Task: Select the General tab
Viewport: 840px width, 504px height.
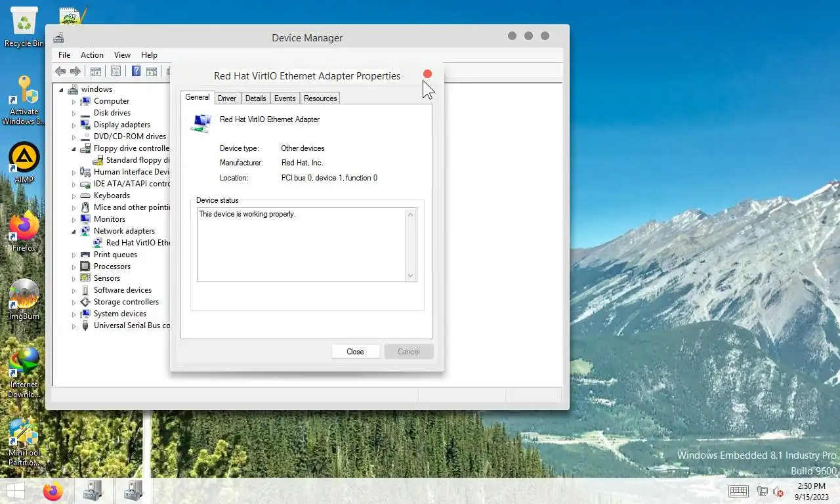Action: [x=198, y=97]
